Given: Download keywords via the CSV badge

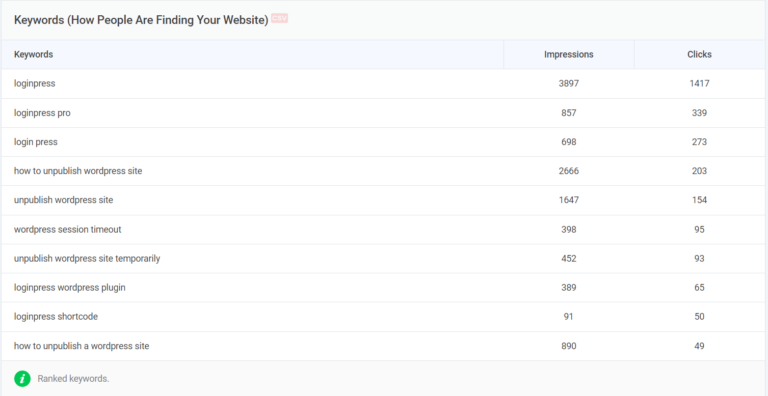Looking at the screenshot, I should [x=279, y=18].
